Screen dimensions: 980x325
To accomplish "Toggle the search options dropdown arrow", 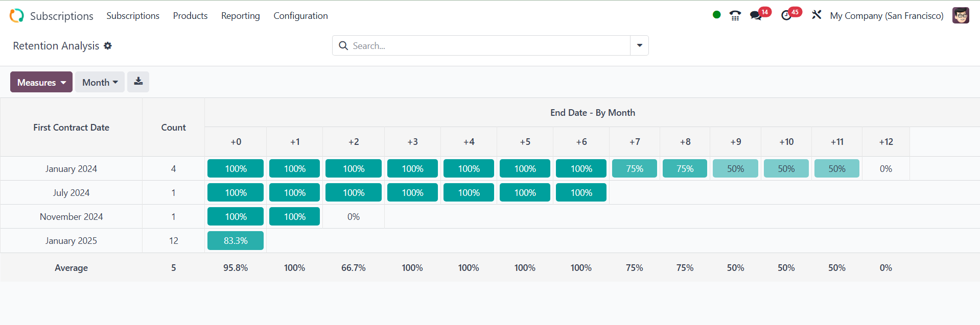I will [x=639, y=45].
